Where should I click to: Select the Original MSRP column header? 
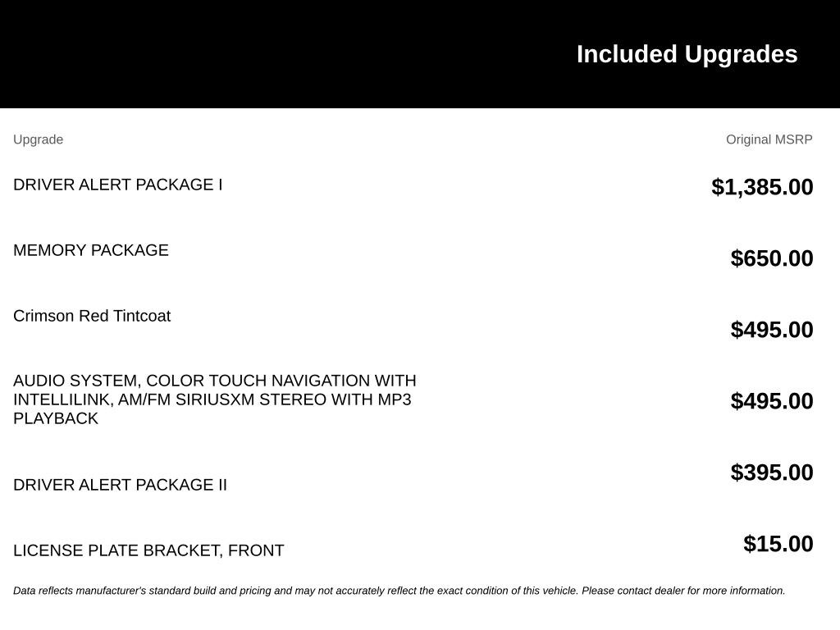[769, 139]
